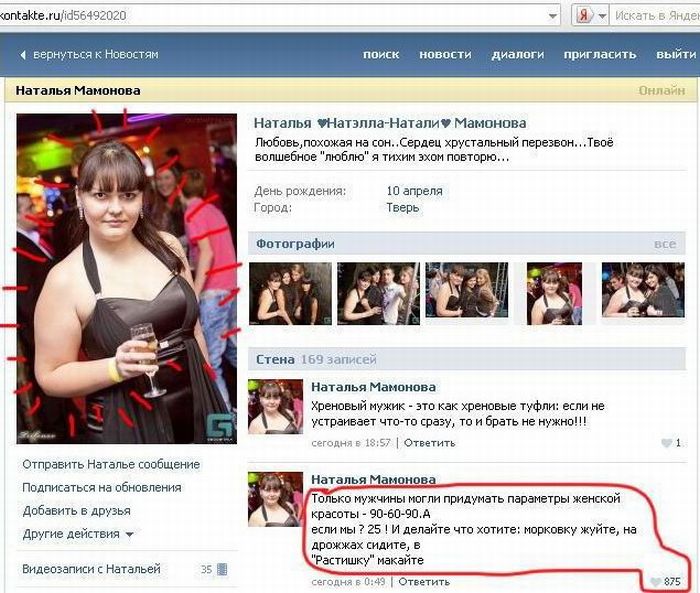Open the address bar history dropdown arrow
The image size is (700, 593).
552,16
